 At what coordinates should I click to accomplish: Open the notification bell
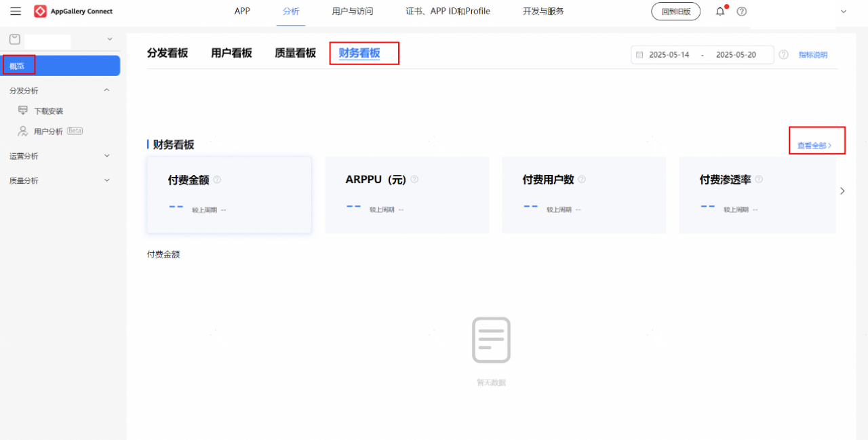tap(720, 12)
